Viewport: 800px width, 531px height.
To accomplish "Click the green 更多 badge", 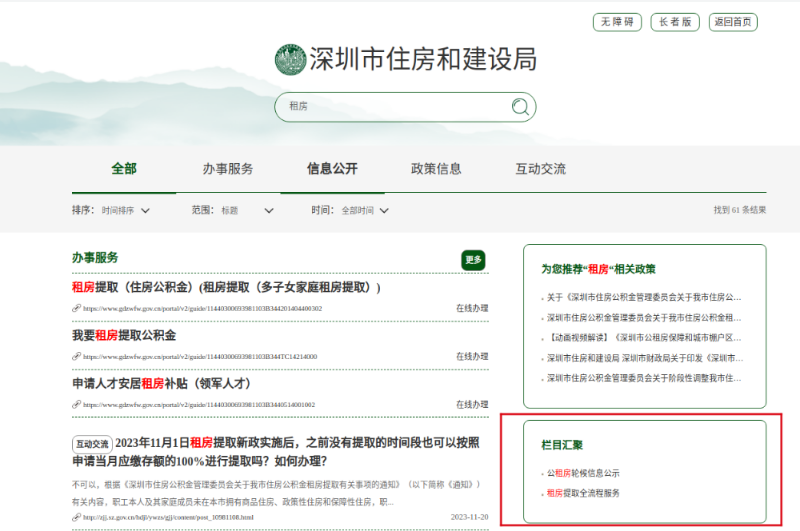I will (473, 260).
